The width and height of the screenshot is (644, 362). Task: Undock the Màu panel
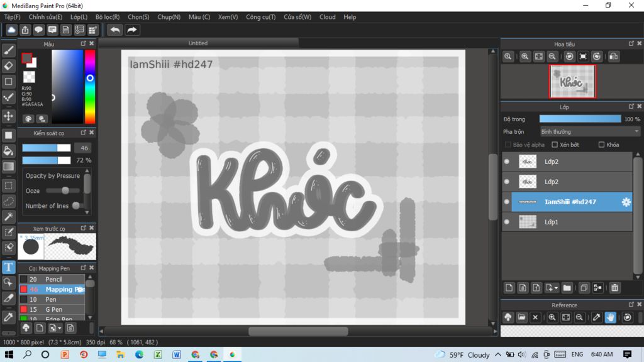point(84,43)
